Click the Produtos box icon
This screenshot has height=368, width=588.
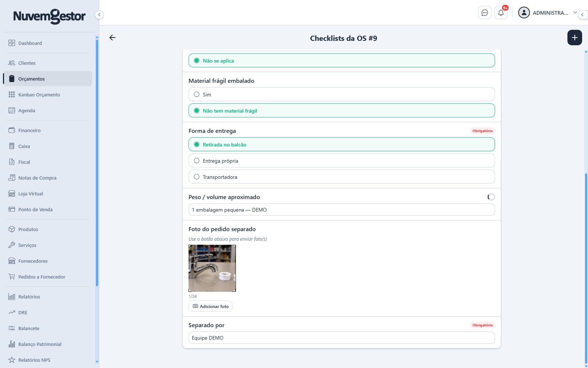12,229
